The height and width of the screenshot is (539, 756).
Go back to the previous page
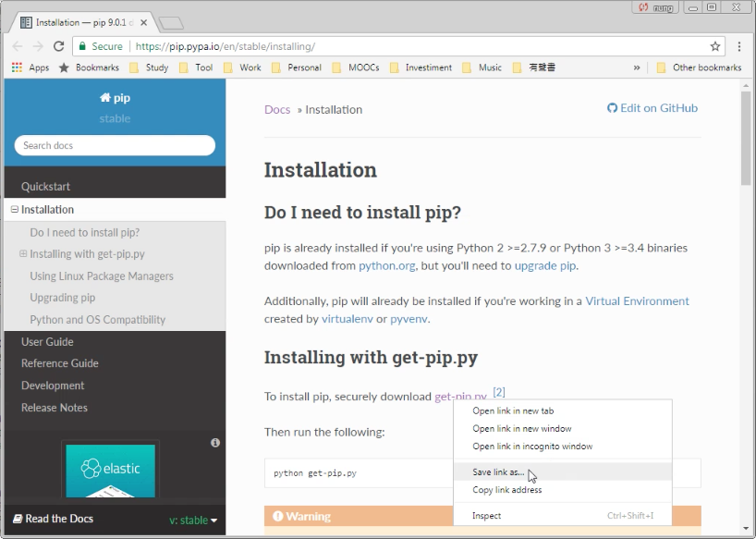18,46
